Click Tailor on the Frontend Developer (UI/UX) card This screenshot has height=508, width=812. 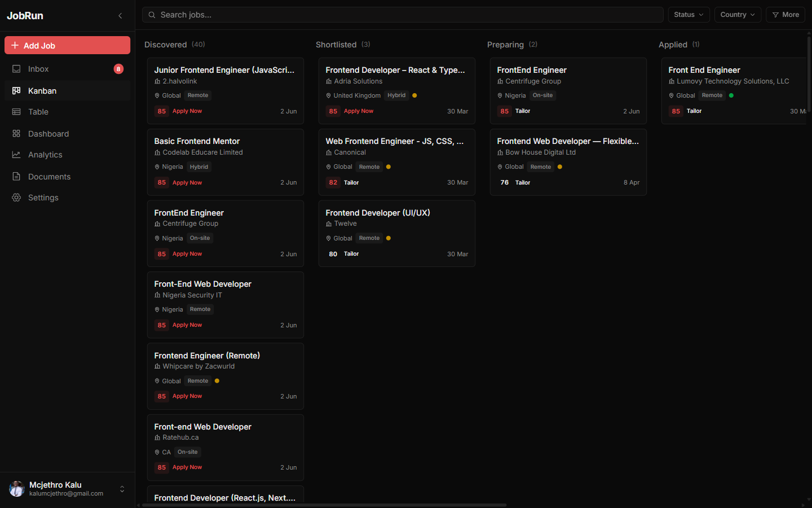[x=351, y=254]
